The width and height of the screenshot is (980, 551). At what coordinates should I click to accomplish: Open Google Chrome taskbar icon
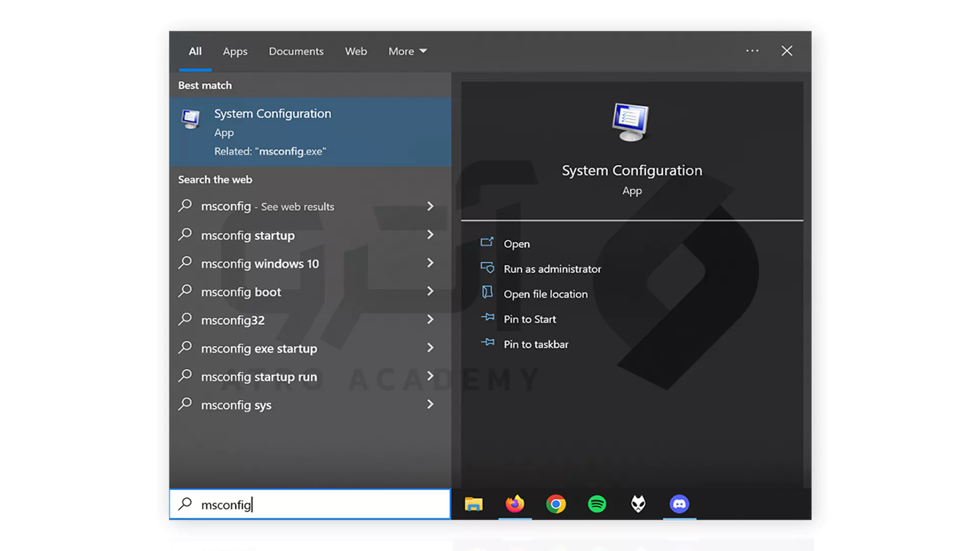556,504
